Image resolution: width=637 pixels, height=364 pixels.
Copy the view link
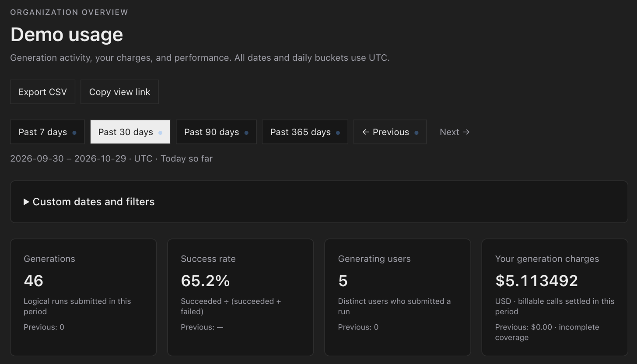119,92
